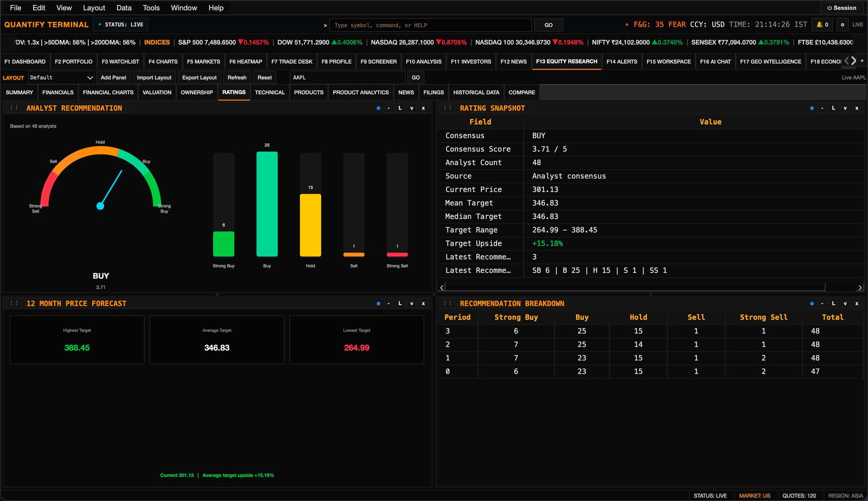Click the Refresh button
The image size is (868, 501).
(237, 78)
